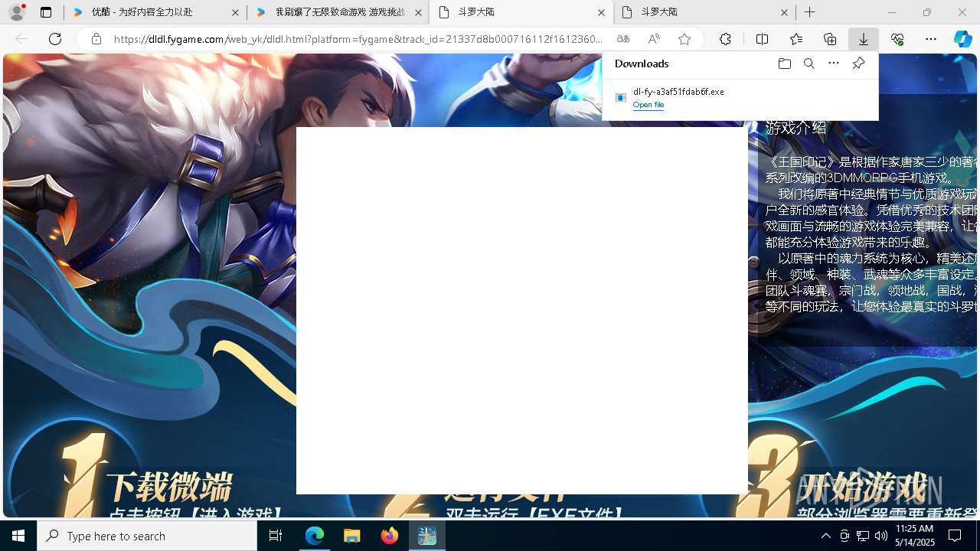Image resolution: width=980 pixels, height=551 pixels.
Task: Show hidden system tray icons
Action: pos(825,536)
